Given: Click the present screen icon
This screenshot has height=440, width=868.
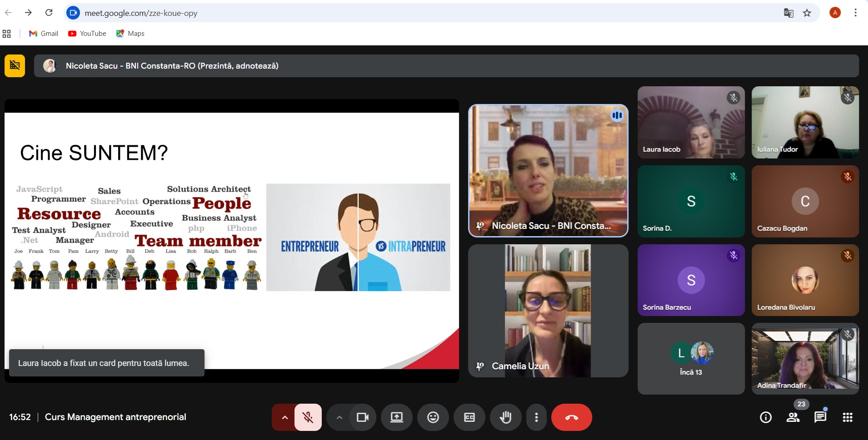Looking at the screenshot, I should tap(396, 417).
